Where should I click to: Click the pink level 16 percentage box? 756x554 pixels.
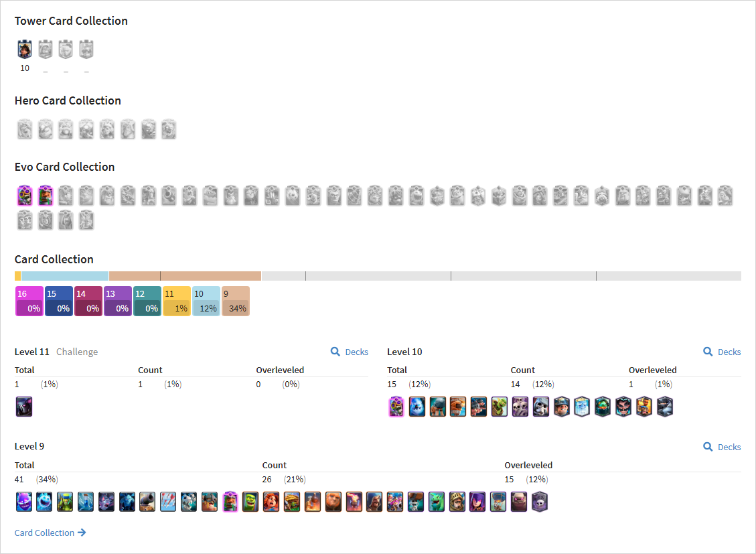[29, 301]
